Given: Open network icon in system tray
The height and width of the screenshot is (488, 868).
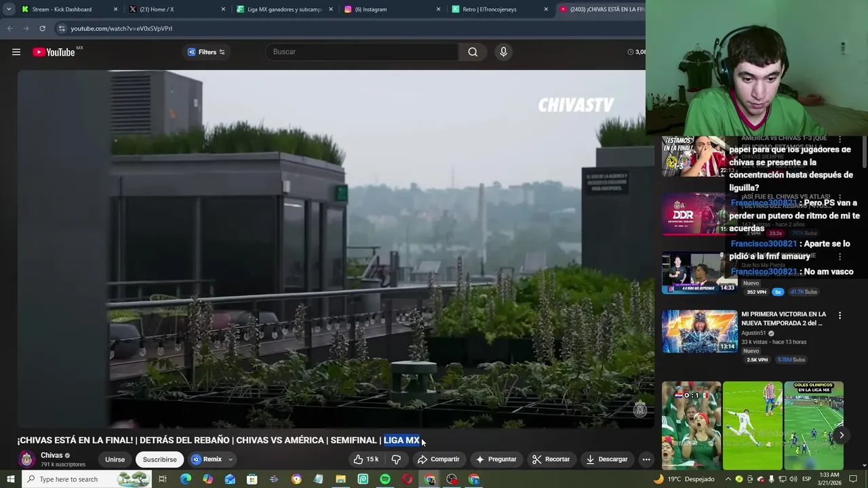Looking at the screenshot, I should [x=783, y=479].
